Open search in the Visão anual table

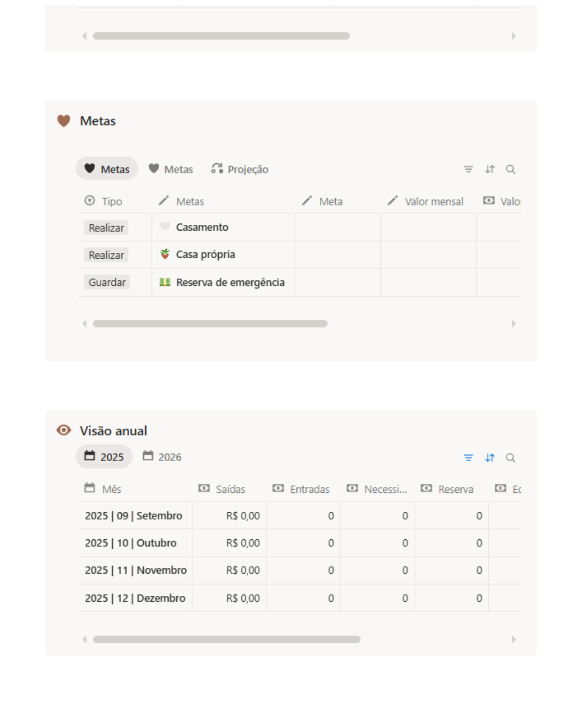(x=510, y=458)
